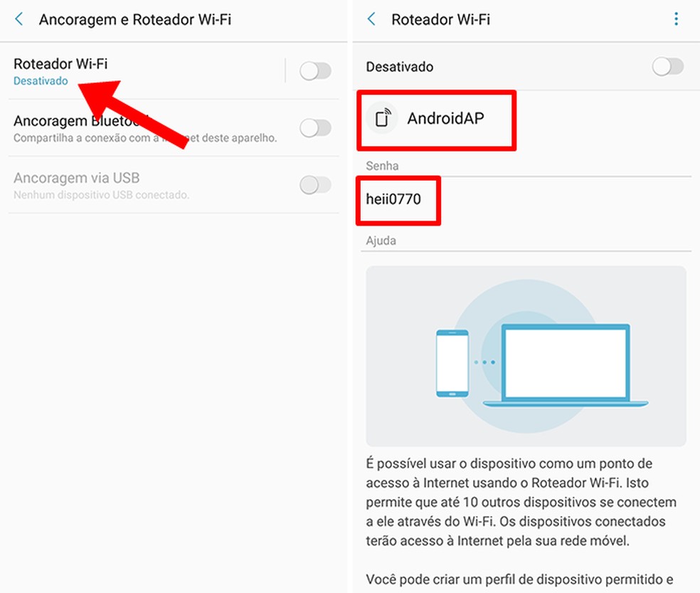This screenshot has height=593, width=700.
Task: Go back from Ancoragem e Roteador Wi-Fi
Action: [18, 19]
